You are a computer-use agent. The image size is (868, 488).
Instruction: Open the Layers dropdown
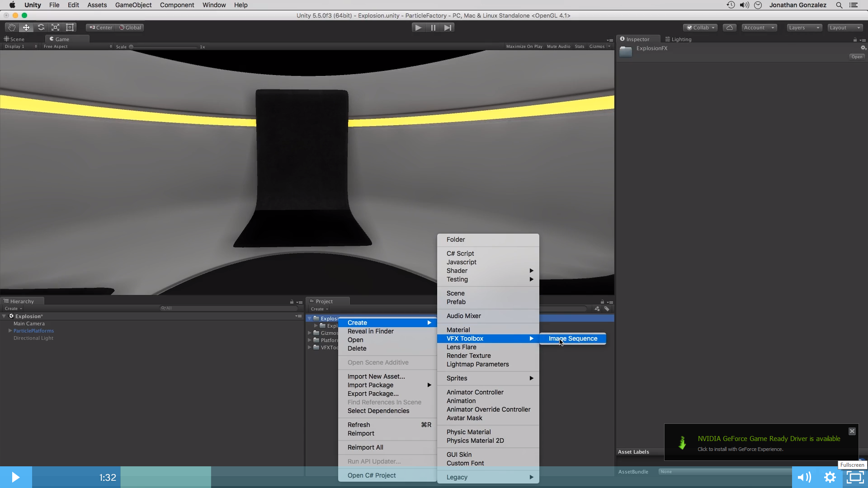pos(804,27)
